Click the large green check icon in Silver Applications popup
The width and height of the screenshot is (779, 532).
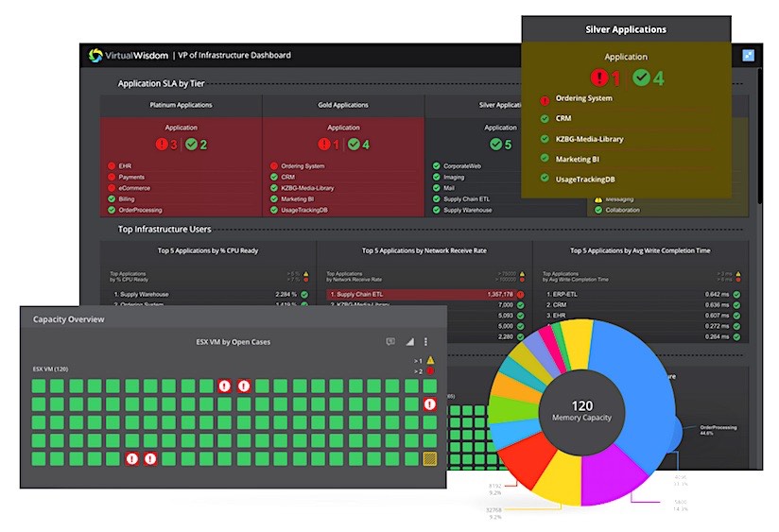tap(642, 78)
